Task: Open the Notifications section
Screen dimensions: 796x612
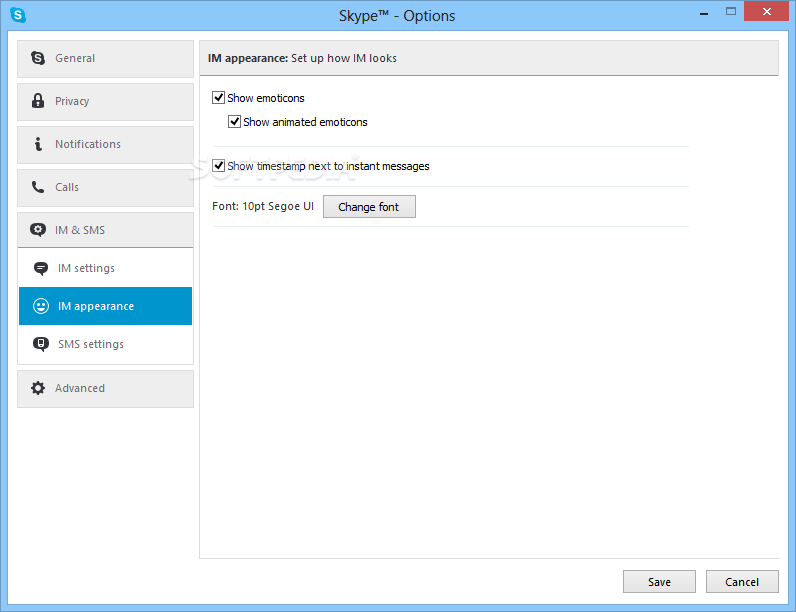Action: (x=106, y=145)
